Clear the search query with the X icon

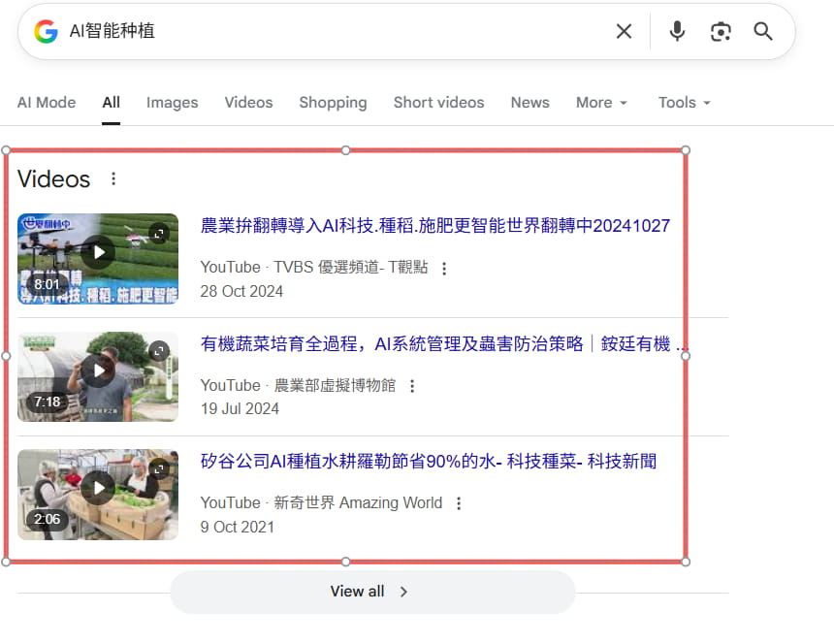(x=624, y=31)
